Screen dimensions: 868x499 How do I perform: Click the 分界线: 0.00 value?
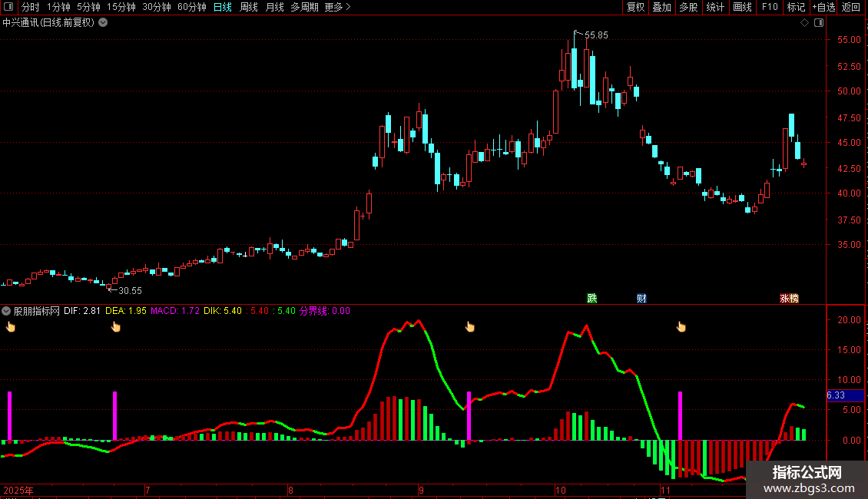325,311
